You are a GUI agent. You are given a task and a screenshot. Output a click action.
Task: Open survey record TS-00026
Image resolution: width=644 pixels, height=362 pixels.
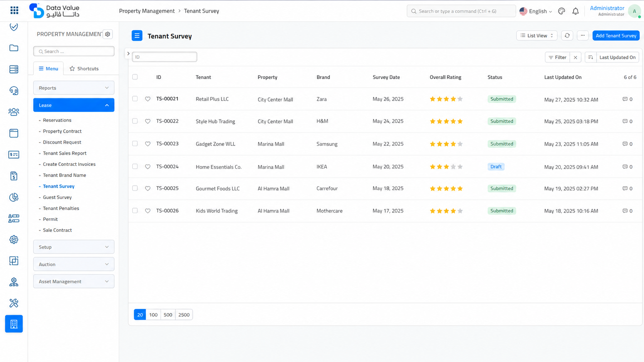coord(168,211)
